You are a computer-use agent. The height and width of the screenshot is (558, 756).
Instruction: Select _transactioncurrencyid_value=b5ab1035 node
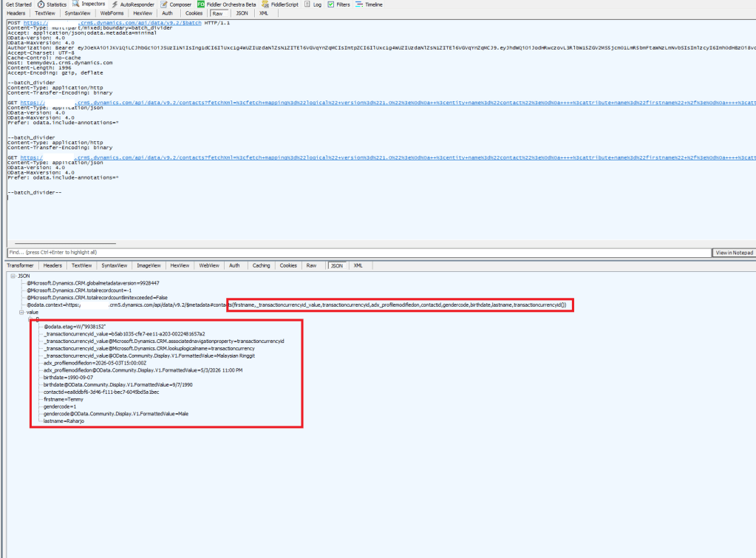(x=124, y=334)
